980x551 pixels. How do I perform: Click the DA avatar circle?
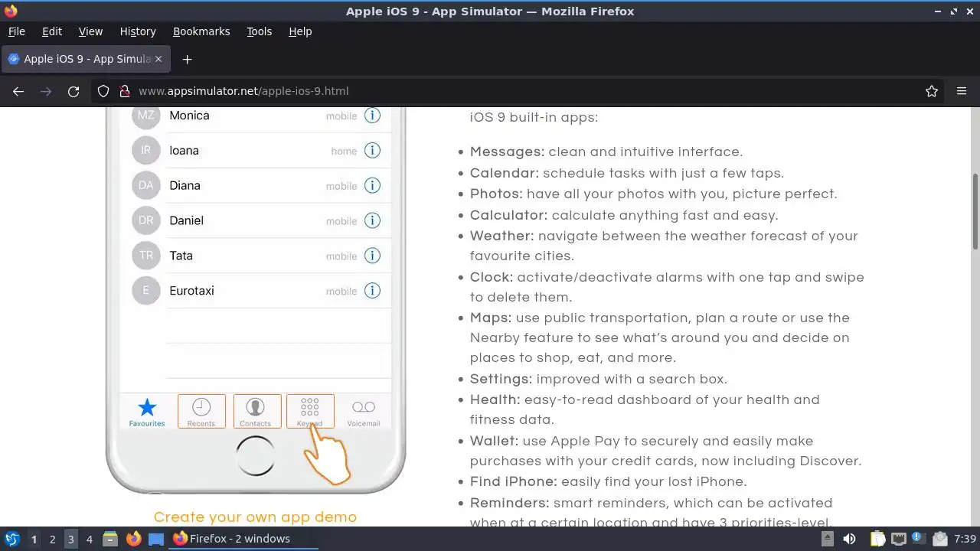click(x=145, y=185)
